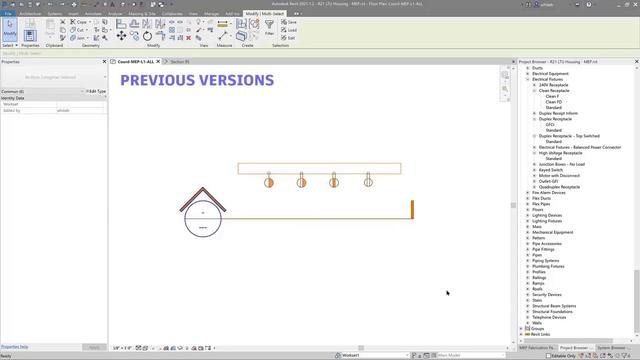
Task: Expand the Lighting Fixtures node
Action: click(x=528, y=221)
